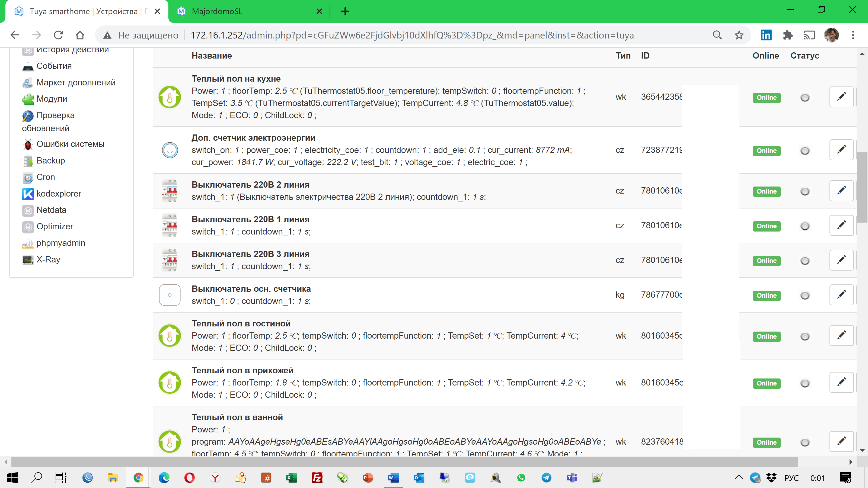Launch phpmyadmin from the sidebar

click(x=28, y=243)
